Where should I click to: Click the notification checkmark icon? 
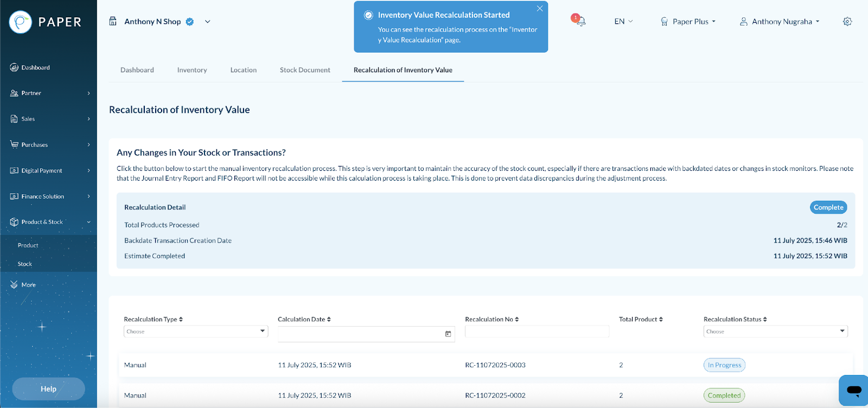click(368, 15)
